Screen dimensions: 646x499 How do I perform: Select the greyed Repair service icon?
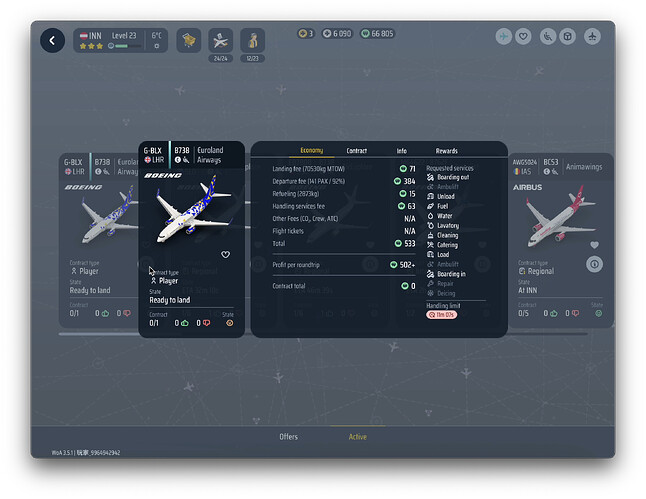click(x=430, y=283)
